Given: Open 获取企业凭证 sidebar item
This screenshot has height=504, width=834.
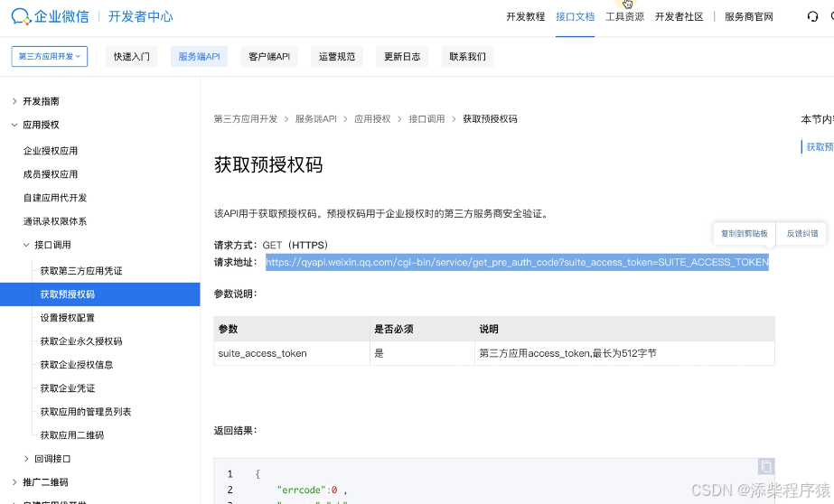Looking at the screenshot, I should pos(68,388).
